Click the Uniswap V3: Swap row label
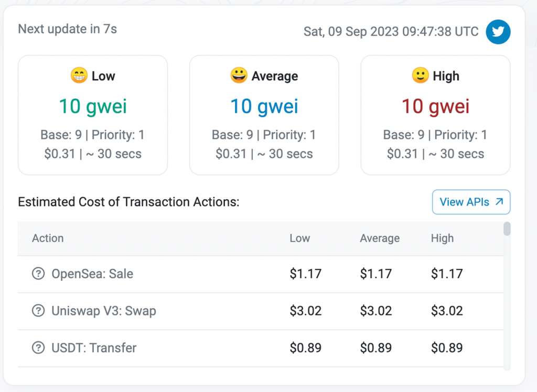This screenshot has width=537, height=392. pos(104,311)
